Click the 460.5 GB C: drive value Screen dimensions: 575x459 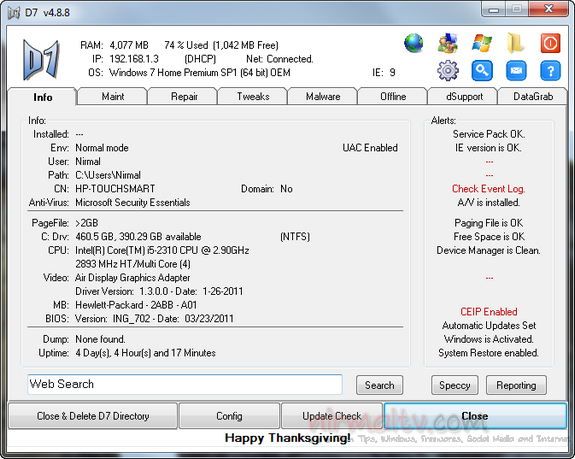pos(138,236)
